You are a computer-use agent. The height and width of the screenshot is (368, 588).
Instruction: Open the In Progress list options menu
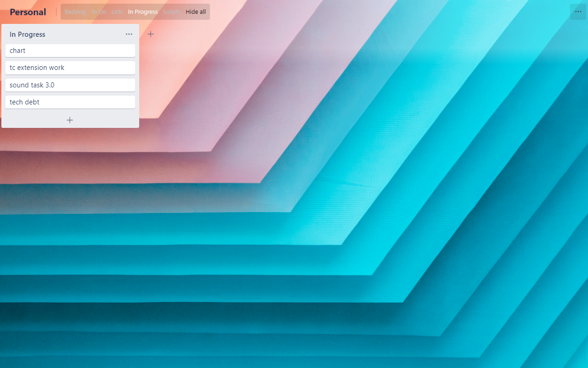pyautogui.click(x=129, y=34)
